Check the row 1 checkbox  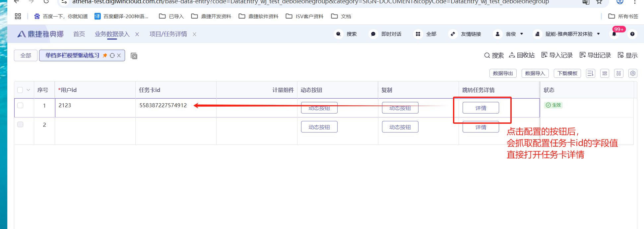20,105
